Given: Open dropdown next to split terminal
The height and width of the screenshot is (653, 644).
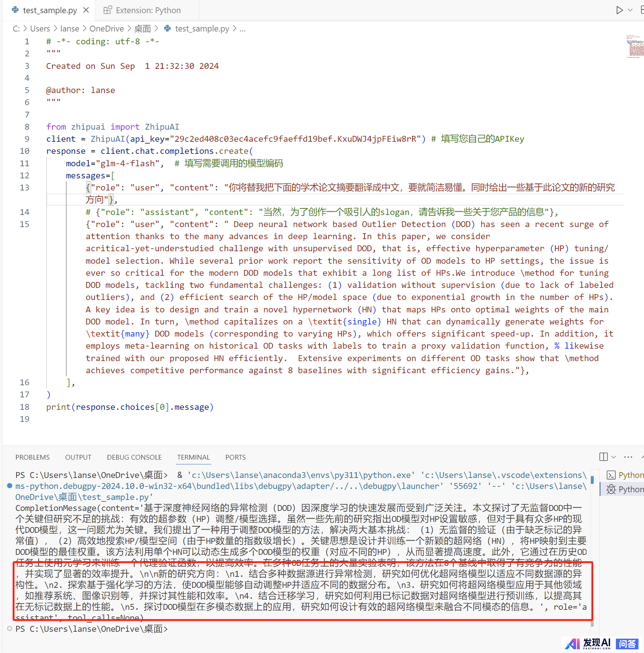Looking at the screenshot, I should (614, 457).
